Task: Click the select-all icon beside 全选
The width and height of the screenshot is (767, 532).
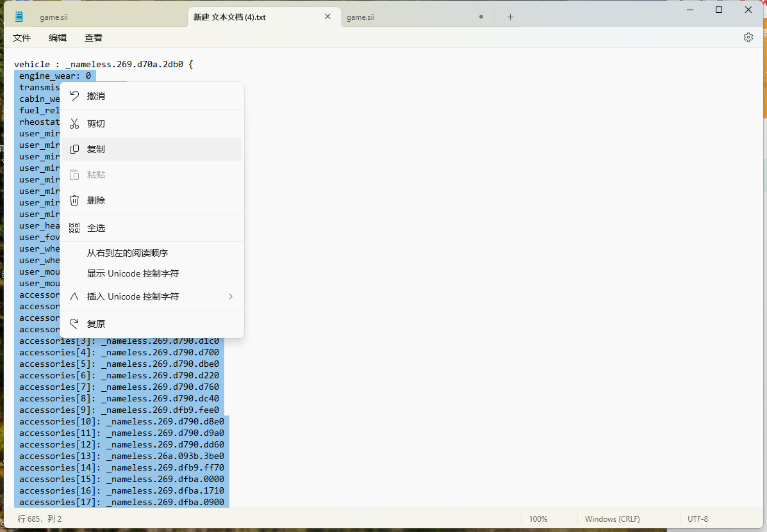Action: coord(74,228)
